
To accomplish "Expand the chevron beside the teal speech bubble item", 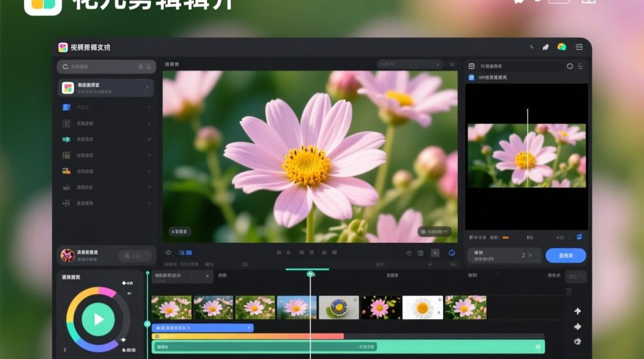I will pyautogui.click(x=149, y=139).
